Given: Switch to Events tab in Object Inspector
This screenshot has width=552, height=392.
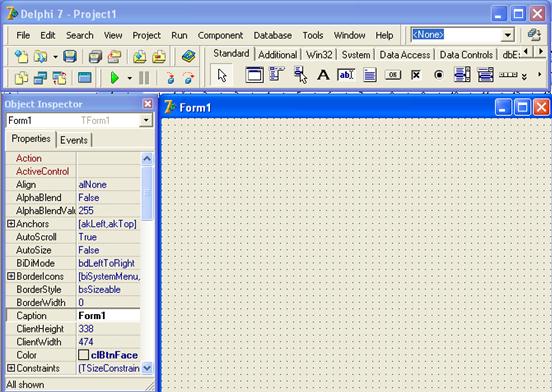Looking at the screenshot, I should coord(74,140).
